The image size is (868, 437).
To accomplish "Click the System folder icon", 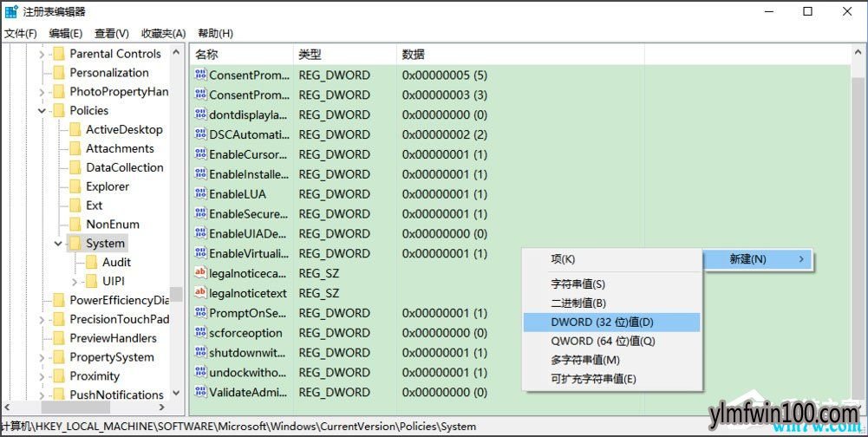I will (75, 244).
